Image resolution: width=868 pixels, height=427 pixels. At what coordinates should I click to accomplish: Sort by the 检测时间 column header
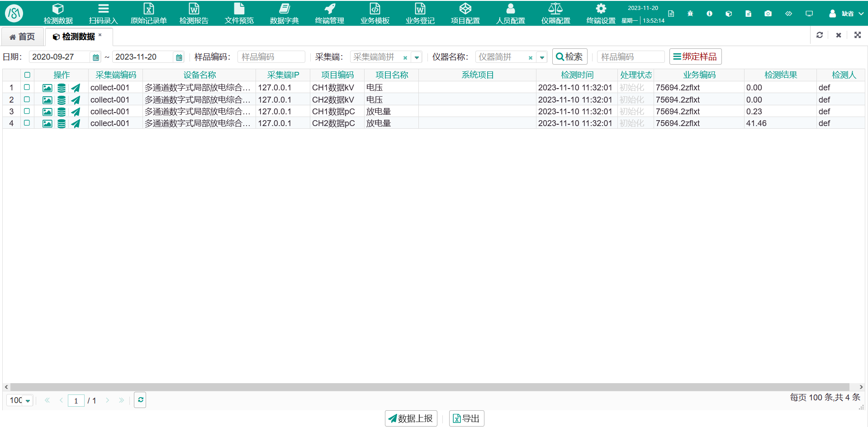click(x=577, y=75)
